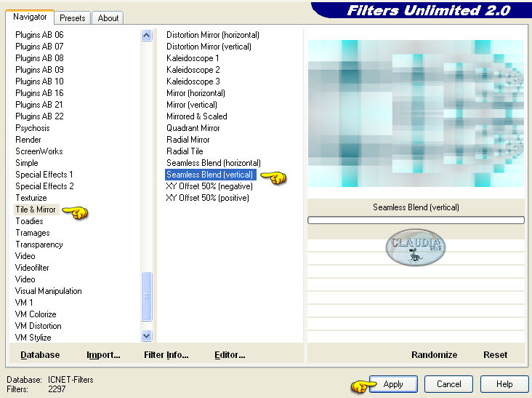Choose Distortion Mirror (vertical) filter
This screenshot has width=532, height=398.
pos(209,46)
